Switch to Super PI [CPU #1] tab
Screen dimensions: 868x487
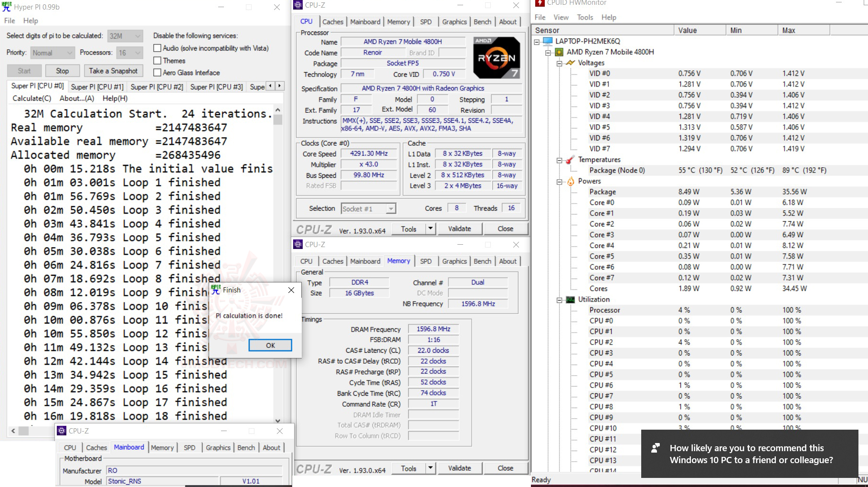click(x=97, y=87)
